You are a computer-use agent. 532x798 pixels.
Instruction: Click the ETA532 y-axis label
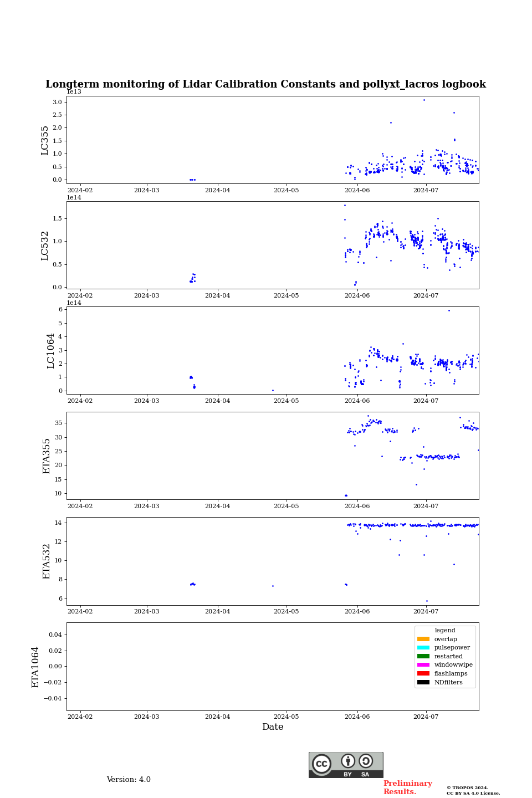pyautogui.click(x=47, y=561)
